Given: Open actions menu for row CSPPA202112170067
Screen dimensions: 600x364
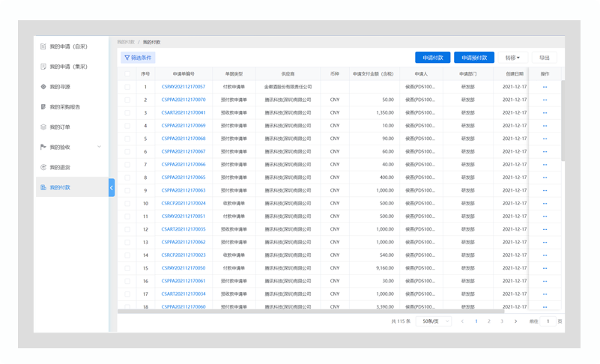Looking at the screenshot, I should coord(545,151).
